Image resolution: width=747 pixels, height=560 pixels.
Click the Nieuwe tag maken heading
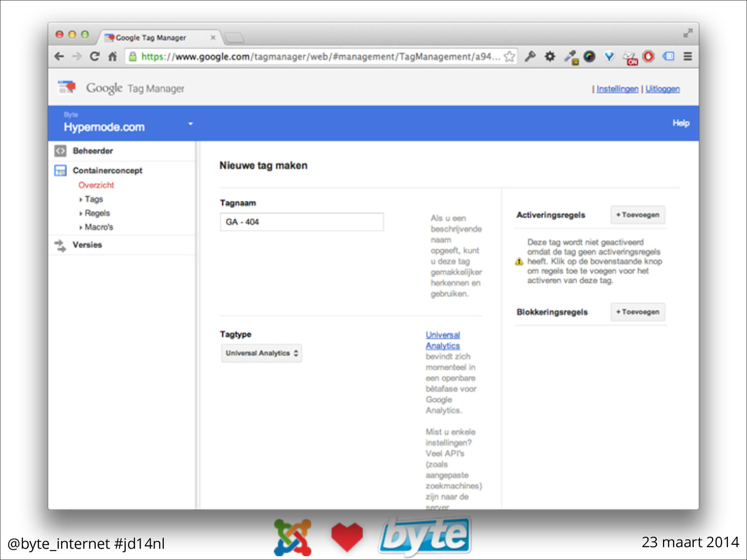tap(263, 165)
